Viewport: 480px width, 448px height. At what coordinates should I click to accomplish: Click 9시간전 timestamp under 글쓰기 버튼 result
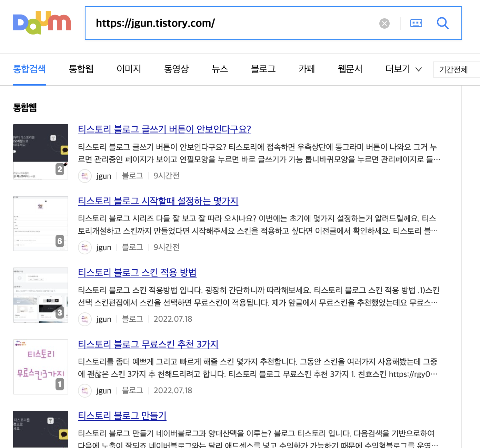click(x=167, y=176)
